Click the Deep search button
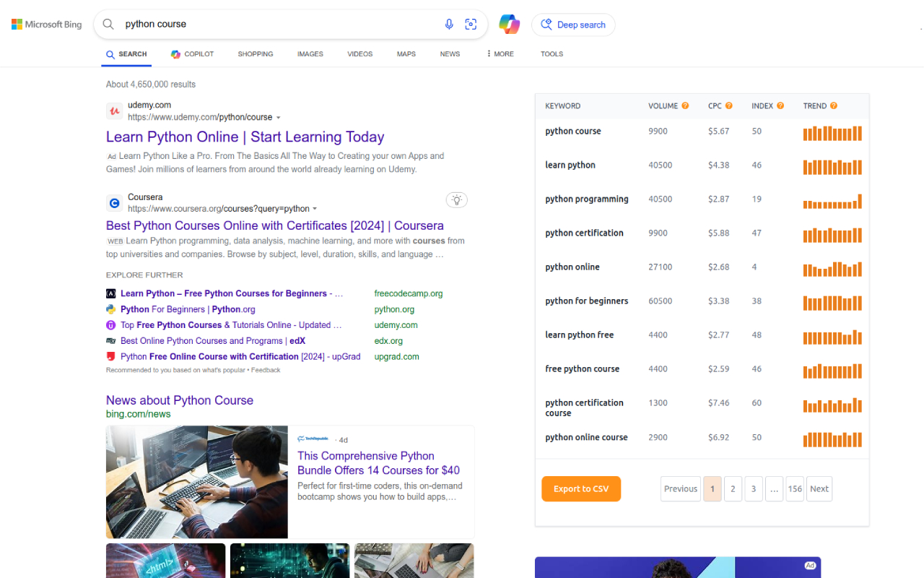 pyautogui.click(x=573, y=25)
